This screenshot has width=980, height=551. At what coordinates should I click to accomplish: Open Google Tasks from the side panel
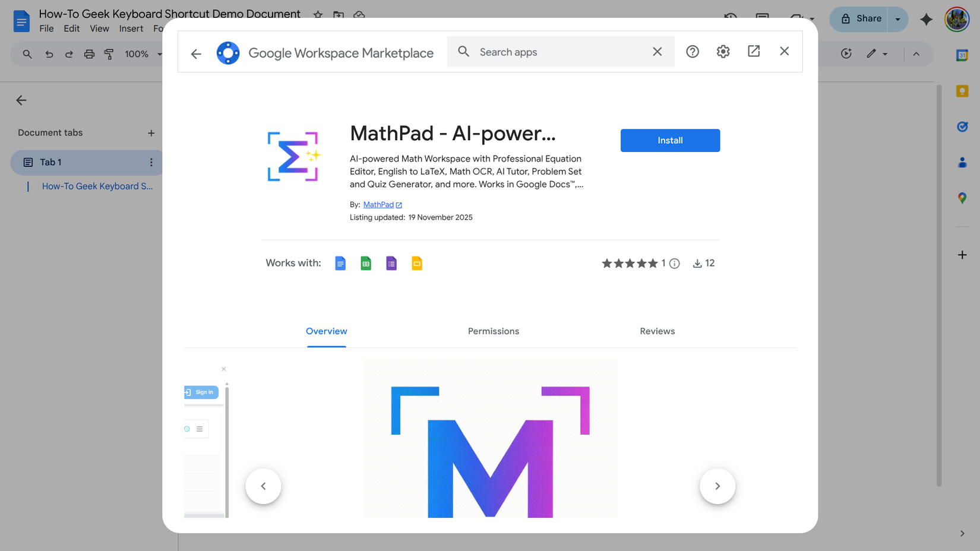tap(962, 126)
